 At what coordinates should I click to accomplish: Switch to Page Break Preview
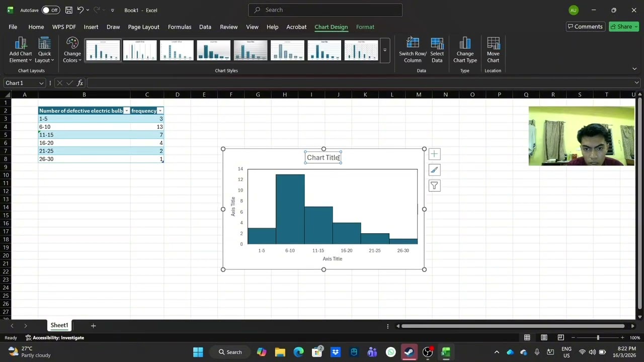pos(560,337)
